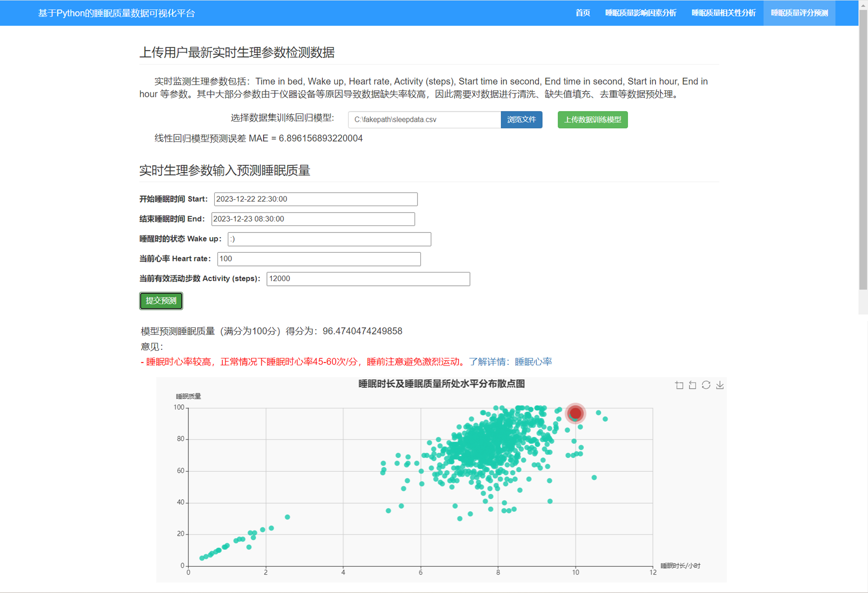This screenshot has height=593, width=868.
Task: Click the sleepdata.csv file path field
Action: pos(424,120)
